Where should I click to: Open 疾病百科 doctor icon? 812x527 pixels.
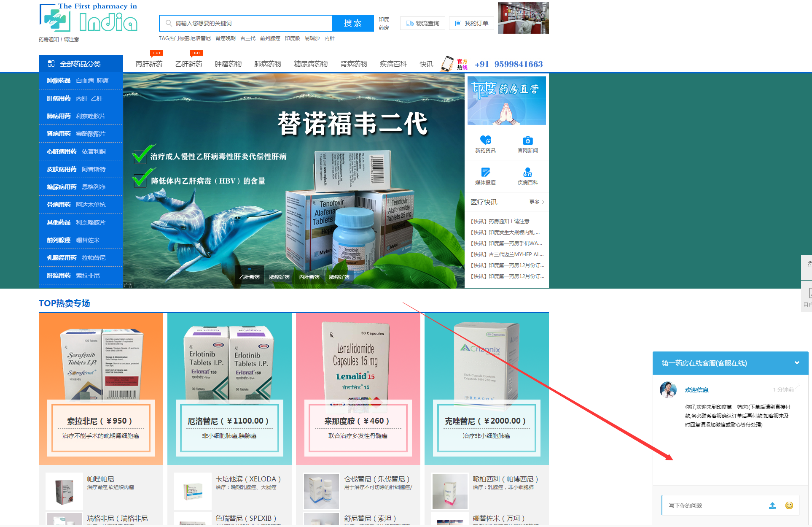tap(527, 172)
